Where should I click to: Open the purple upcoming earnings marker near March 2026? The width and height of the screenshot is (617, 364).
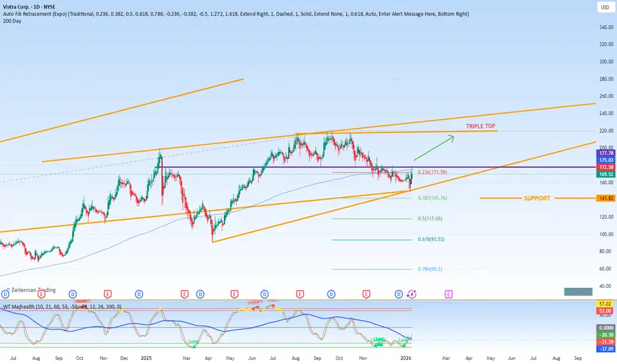[x=448, y=294]
